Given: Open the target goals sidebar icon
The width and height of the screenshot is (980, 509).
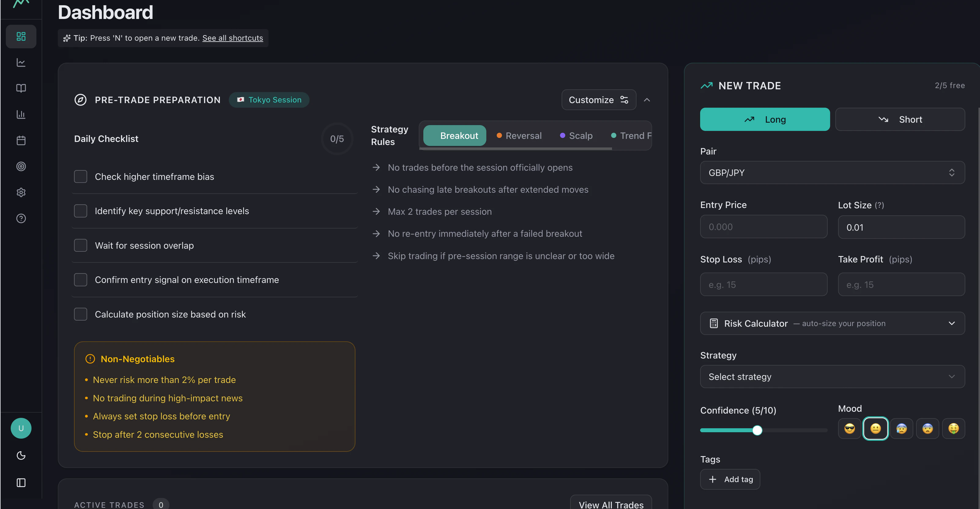Looking at the screenshot, I should (x=21, y=166).
